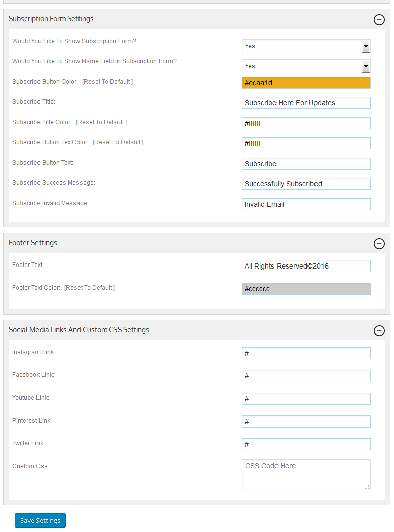Click the Subscribe Title input field
394x532 pixels.
click(306, 103)
